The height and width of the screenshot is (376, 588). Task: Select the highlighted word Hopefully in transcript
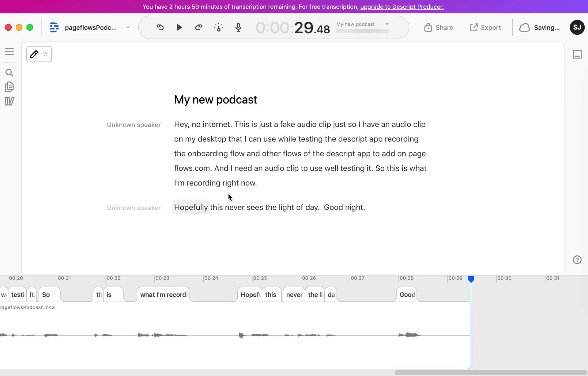pyautogui.click(x=191, y=207)
